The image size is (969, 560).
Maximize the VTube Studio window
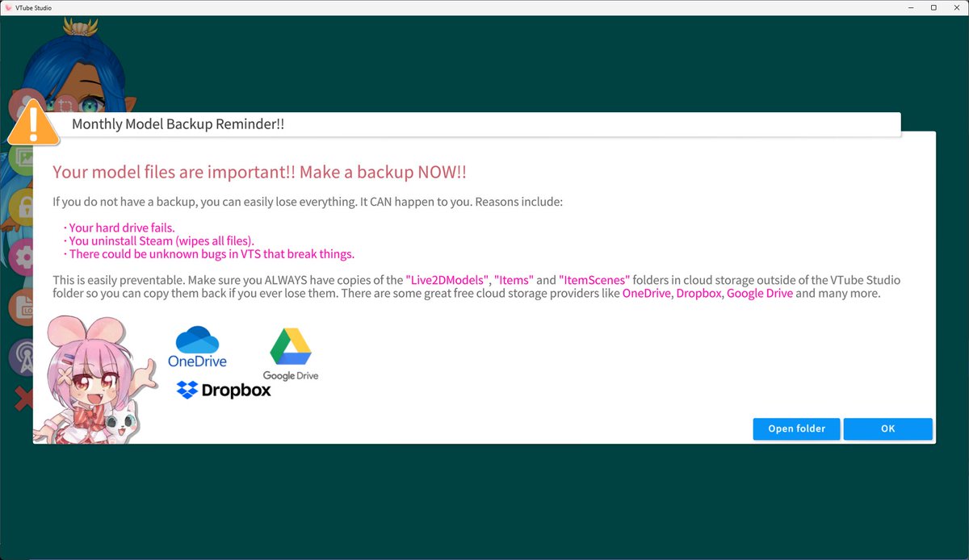[x=933, y=7]
